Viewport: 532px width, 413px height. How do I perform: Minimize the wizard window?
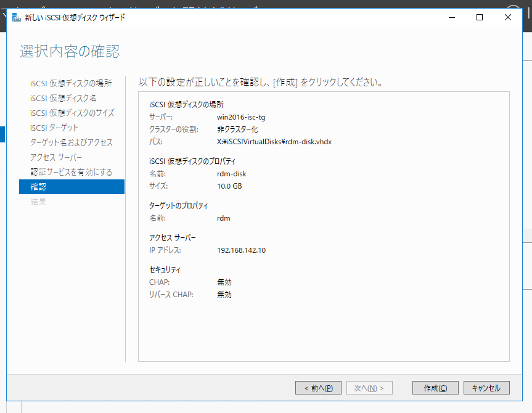point(452,17)
